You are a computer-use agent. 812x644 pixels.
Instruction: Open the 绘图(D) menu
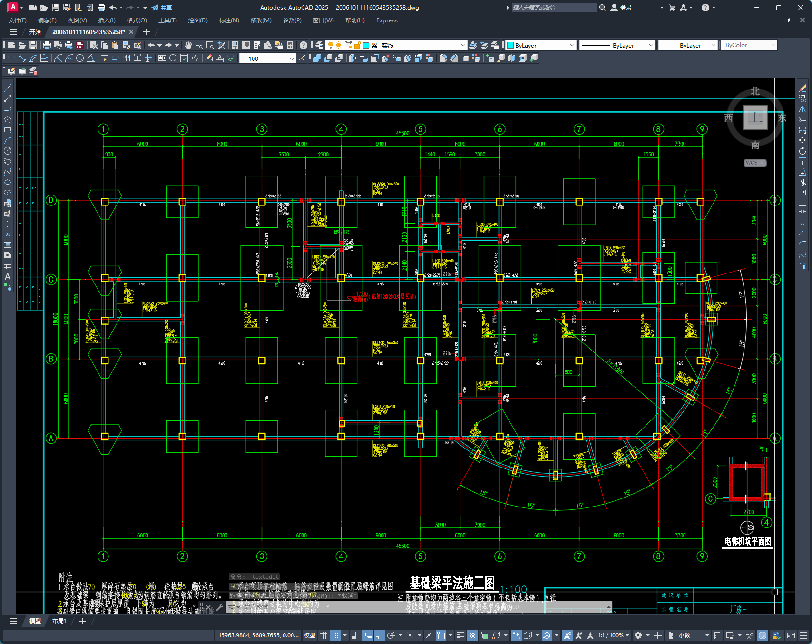click(198, 20)
